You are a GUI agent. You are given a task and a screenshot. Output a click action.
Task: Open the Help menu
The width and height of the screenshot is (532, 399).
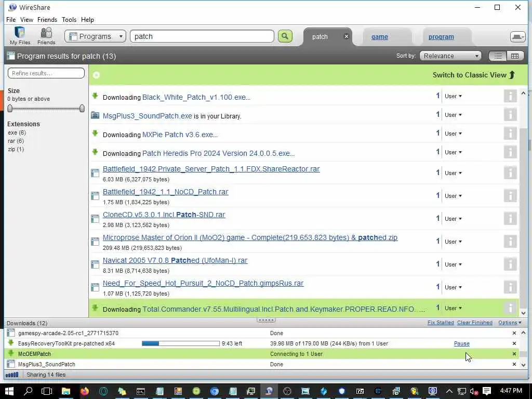[x=87, y=20]
